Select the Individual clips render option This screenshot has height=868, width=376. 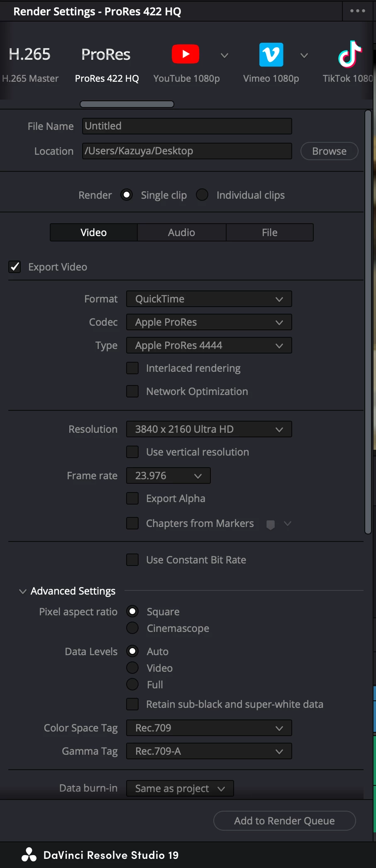pos(202,195)
